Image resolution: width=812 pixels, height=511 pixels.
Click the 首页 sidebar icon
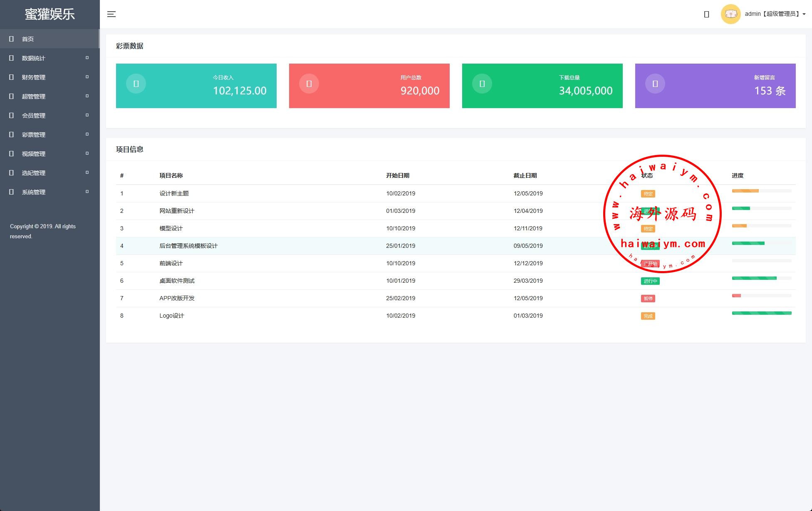12,39
